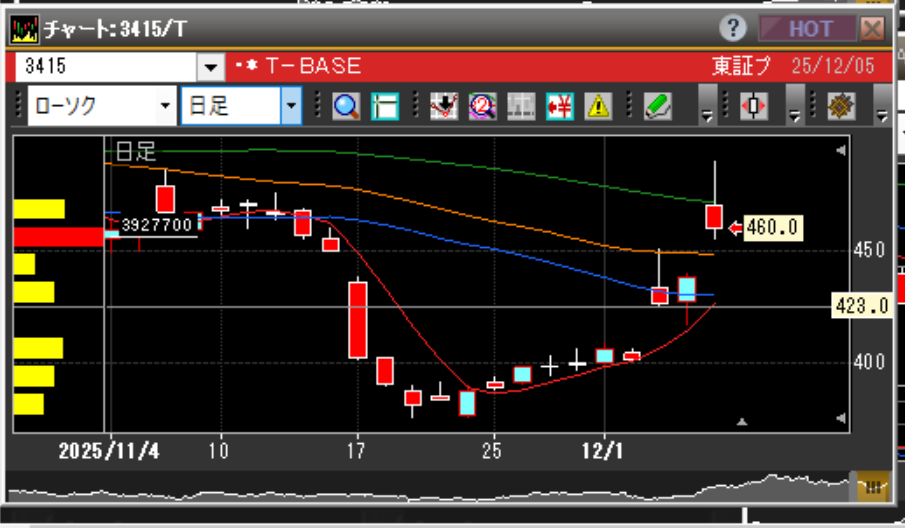Click the magnifying glass zoom icon
This screenshot has width=905, height=528.
(347, 106)
